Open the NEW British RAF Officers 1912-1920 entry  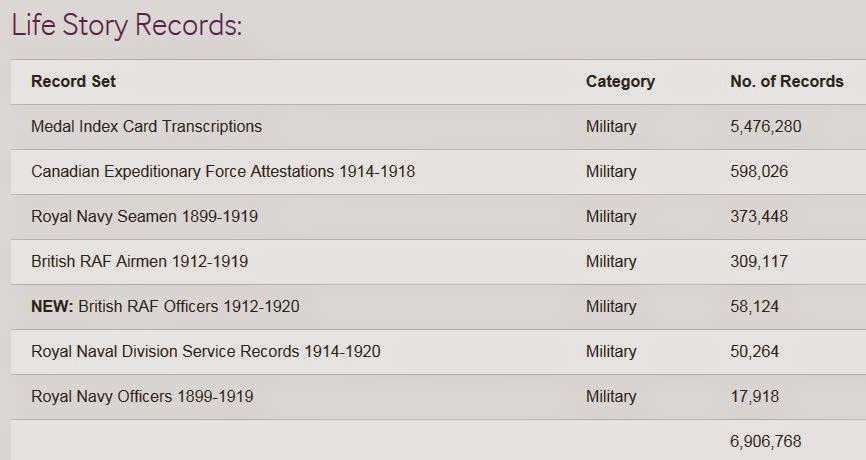click(x=165, y=307)
